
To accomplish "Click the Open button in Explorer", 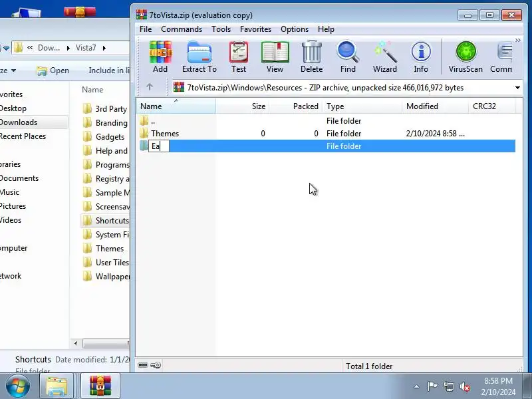I will [53, 70].
